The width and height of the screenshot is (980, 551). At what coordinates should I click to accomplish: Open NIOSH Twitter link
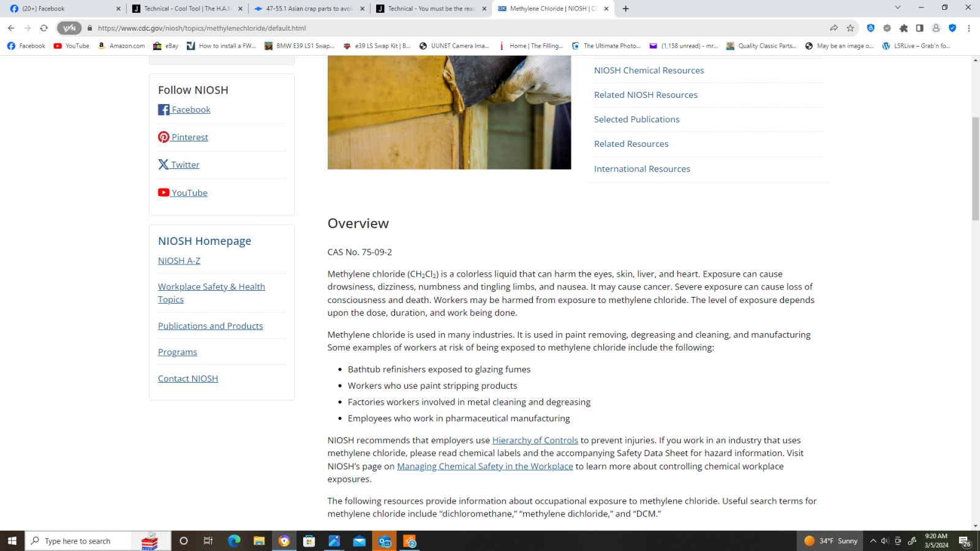coord(179,165)
